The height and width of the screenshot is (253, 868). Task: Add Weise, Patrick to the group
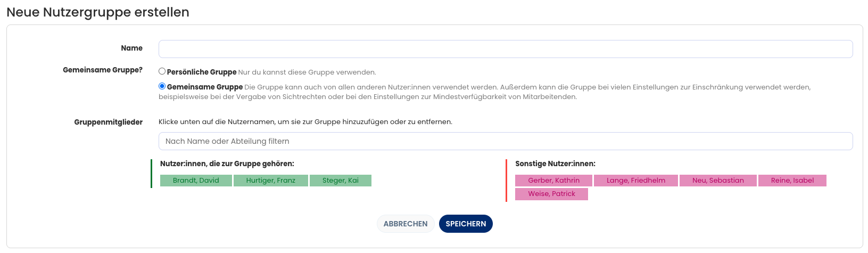point(551,194)
